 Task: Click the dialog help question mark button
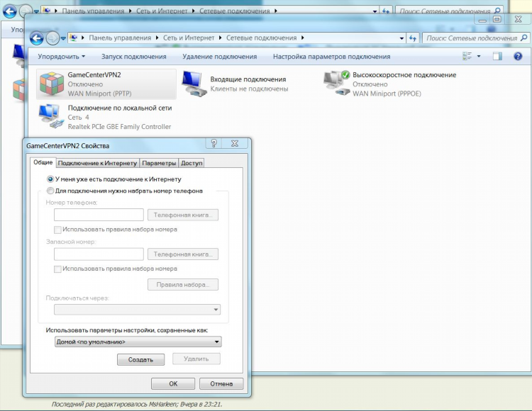coord(214,143)
